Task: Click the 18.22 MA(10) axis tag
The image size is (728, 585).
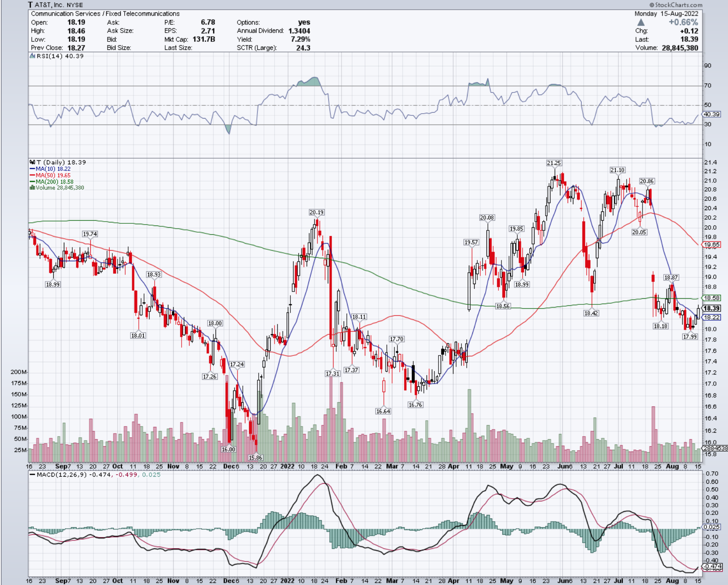Action: pos(711,317)
